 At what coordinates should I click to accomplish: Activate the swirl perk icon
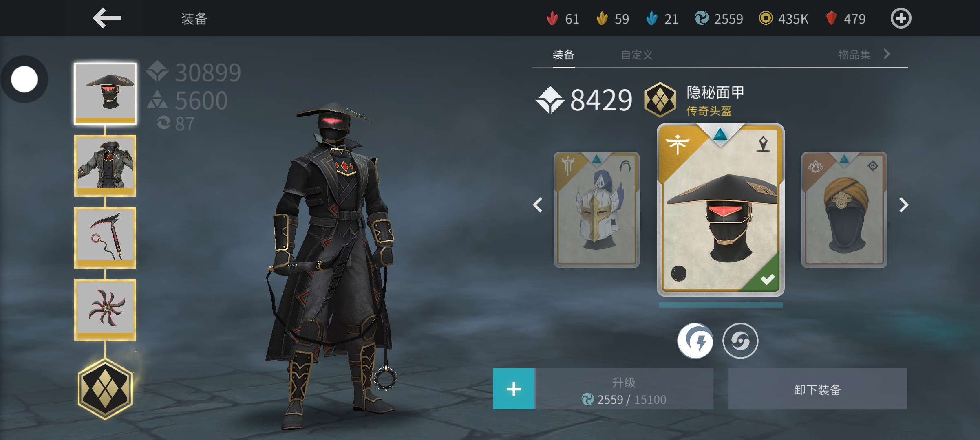[x=740, y=341]
